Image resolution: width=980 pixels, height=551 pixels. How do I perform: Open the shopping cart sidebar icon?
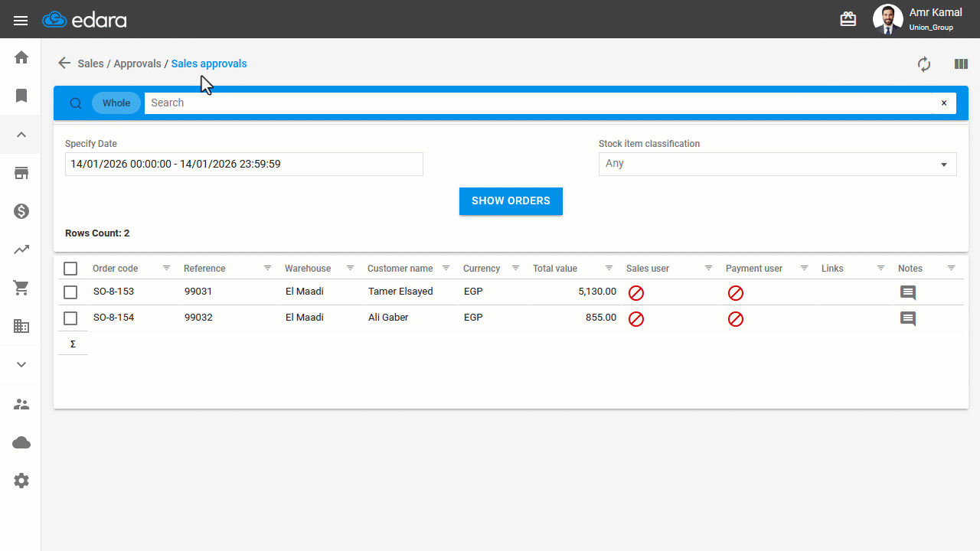[x=21, y=288]
